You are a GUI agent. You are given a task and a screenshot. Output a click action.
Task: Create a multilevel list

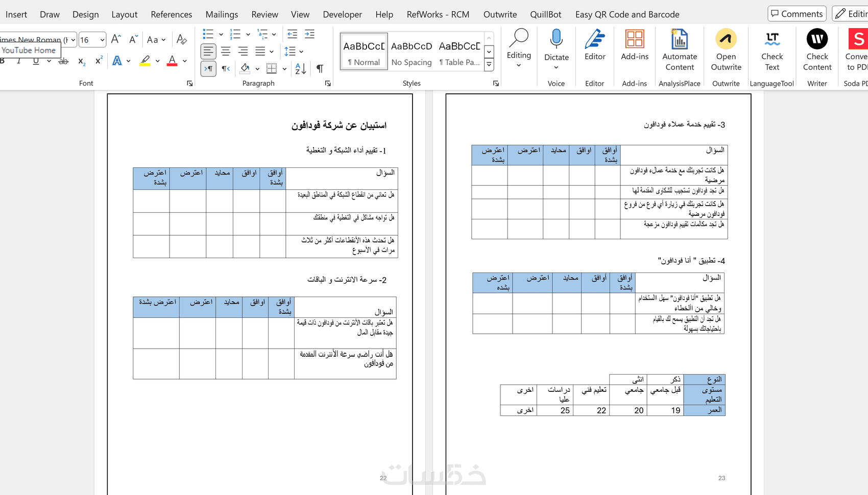tap(262, 34)
